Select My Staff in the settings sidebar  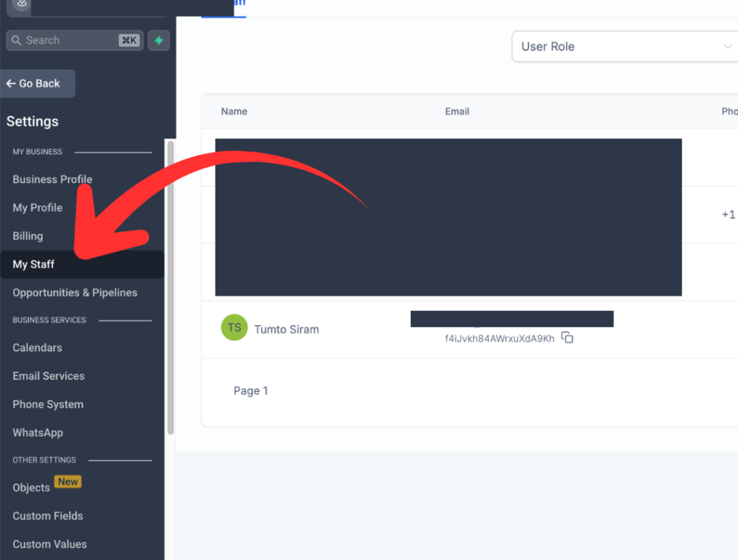pos(34,264)
